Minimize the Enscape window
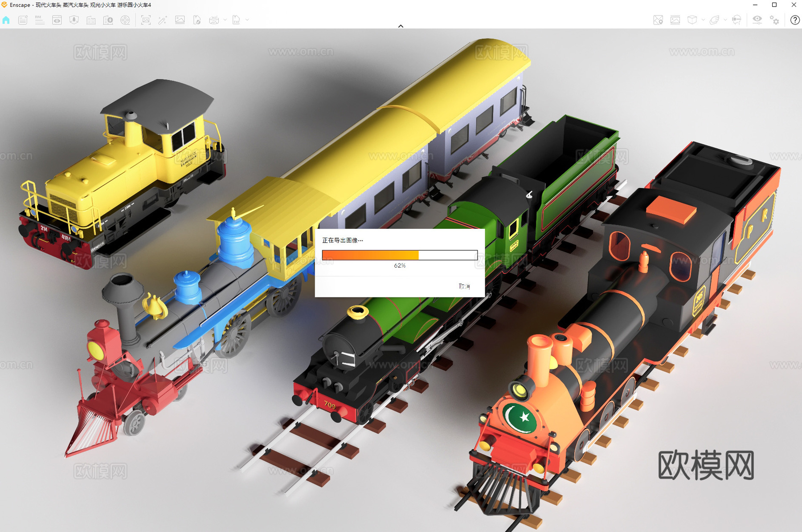Screen dimensions: 802x532 click(755, 5)
